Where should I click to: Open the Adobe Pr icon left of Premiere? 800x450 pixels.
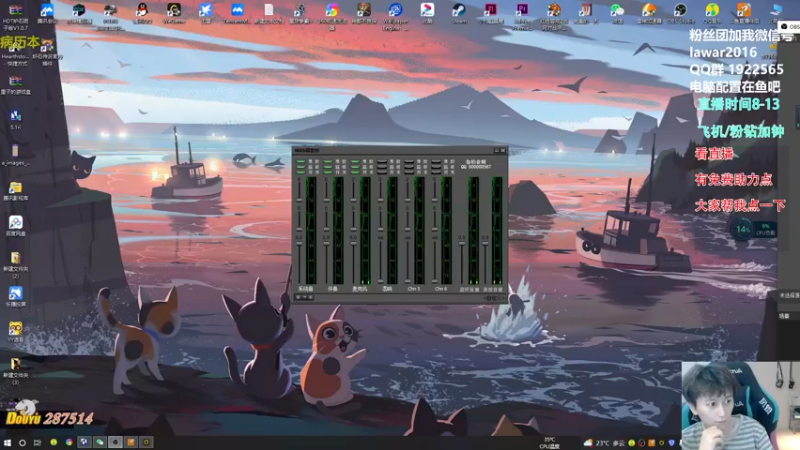point(490,10)
